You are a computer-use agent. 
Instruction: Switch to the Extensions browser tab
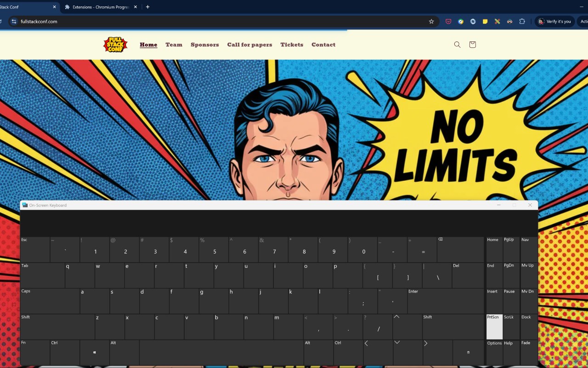click(x=100, y=7)
